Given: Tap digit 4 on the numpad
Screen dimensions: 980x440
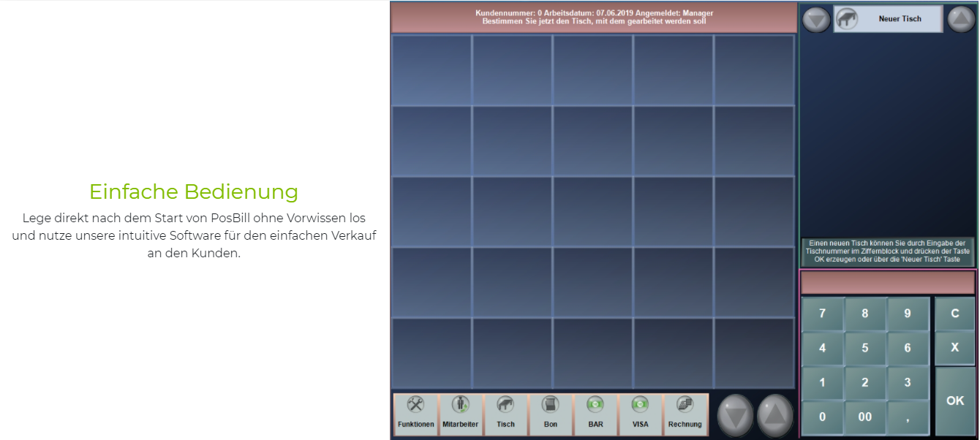Looking at the screenshot, I should (x=823, y=349).
